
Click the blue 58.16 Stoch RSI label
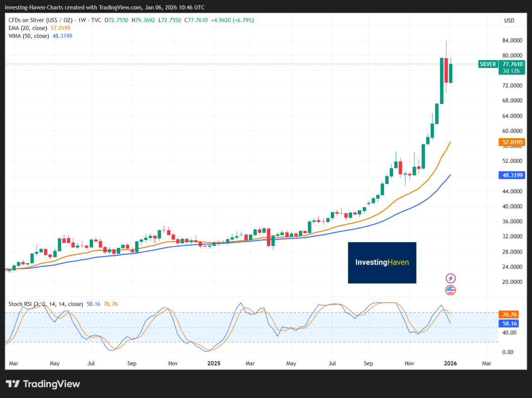[x=510, y=324]
